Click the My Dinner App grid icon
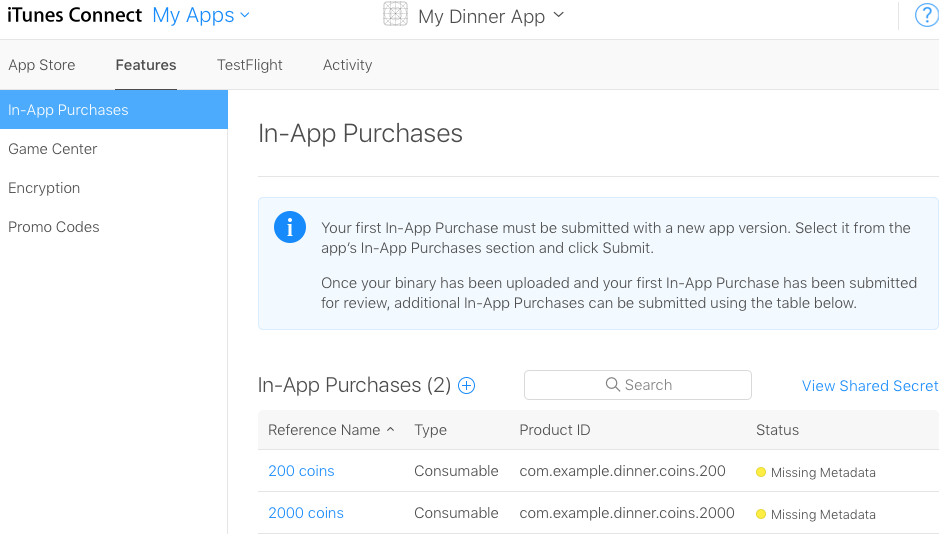939x534 pixels. [x=396, y=15]
